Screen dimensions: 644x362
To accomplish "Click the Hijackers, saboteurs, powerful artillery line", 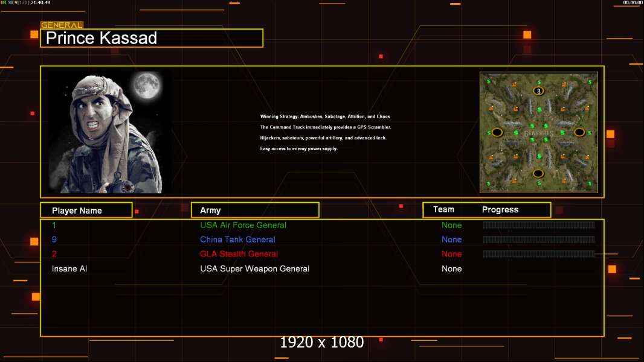I will 323,138.
